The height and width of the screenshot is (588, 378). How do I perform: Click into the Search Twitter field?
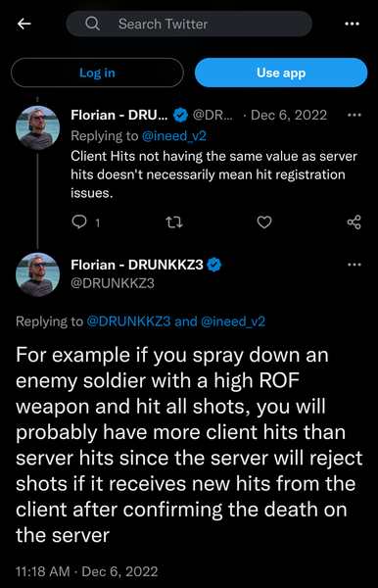point(189,24)
